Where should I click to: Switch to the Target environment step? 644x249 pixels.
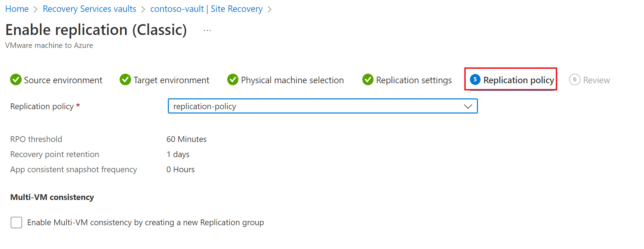[x=171, y=80]
